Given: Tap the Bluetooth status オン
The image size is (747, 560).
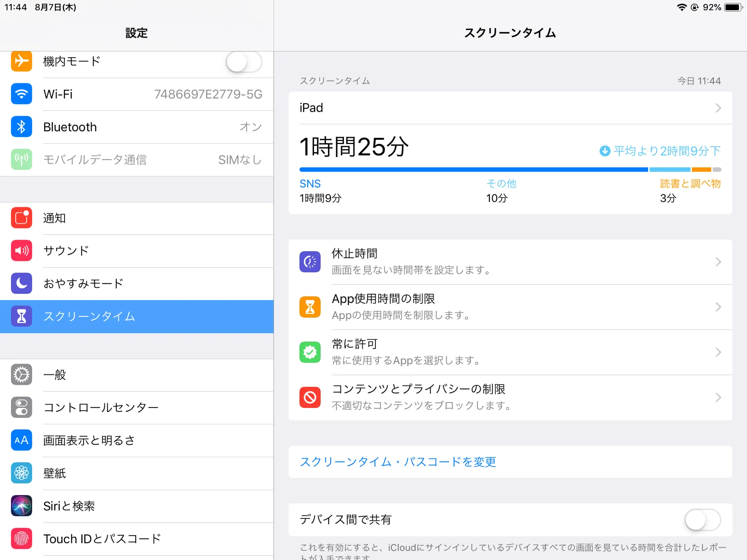Looking at the screenshot, I should 251,127.
